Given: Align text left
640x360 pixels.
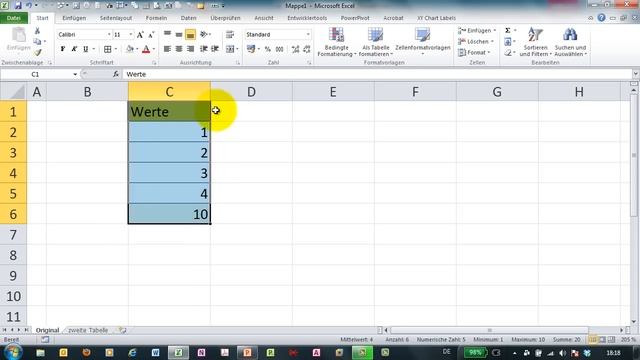Looking at the screenshot, I should click(x=167, y=49).
